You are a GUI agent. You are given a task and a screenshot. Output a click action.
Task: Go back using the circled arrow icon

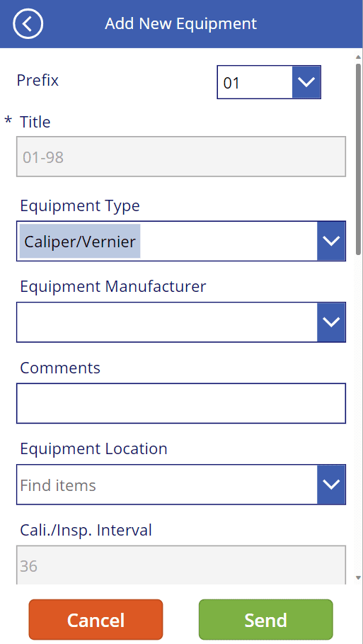click(28, 24)
